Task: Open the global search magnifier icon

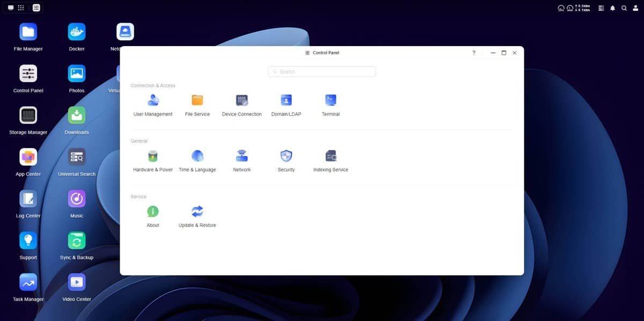Action: (x=624, y=8)
